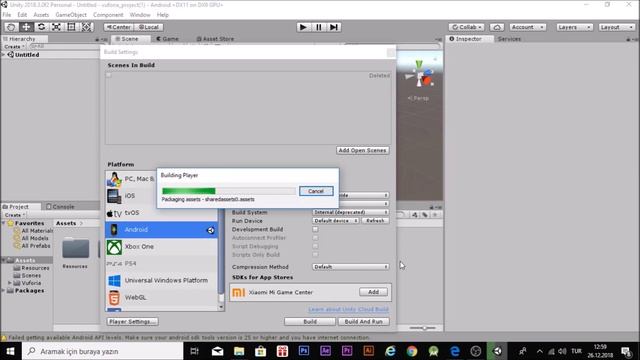Open the cloud services icon

point(497,27)
